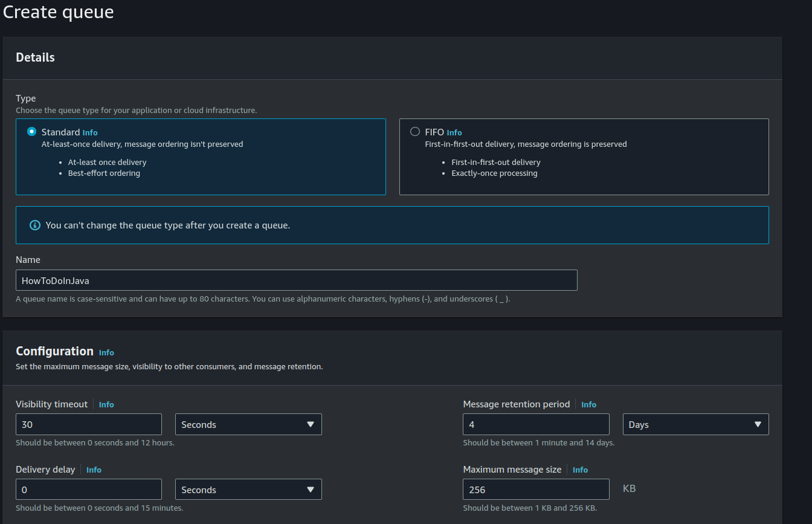Open the Delivery delay units dropdown

click(x=248, y=490)
